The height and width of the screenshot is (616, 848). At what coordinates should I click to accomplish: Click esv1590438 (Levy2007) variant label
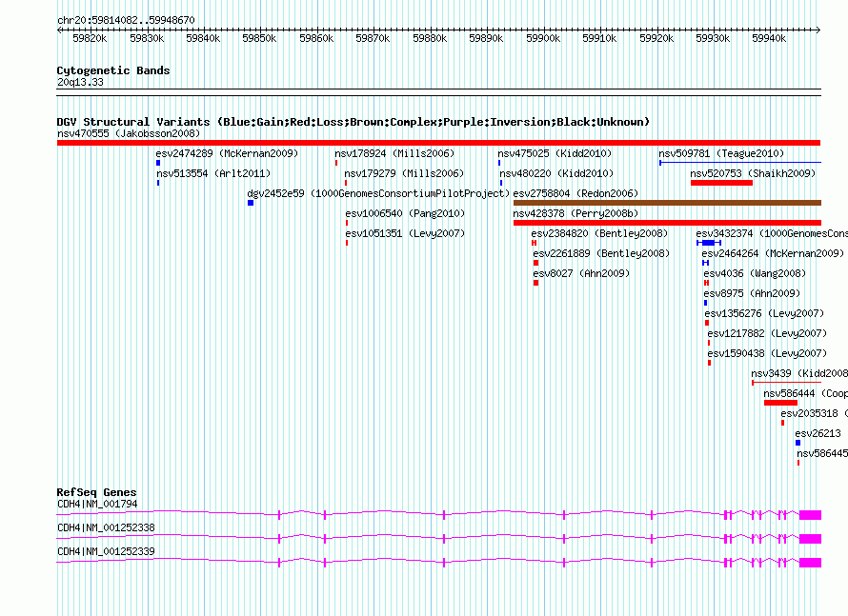pyautogui.click(x=767, y=353)
